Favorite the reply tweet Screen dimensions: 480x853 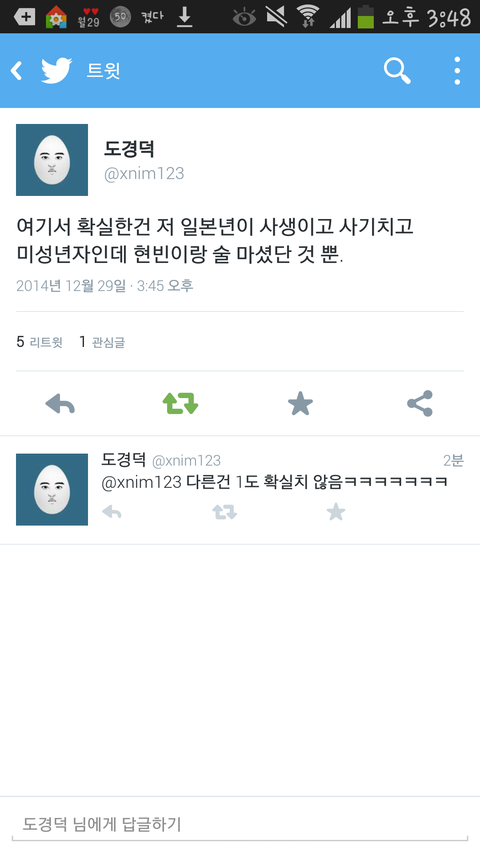(336, 512)
